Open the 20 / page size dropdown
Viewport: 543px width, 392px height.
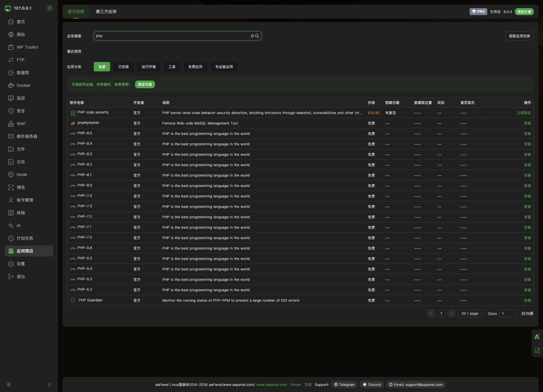pos(472,314)
